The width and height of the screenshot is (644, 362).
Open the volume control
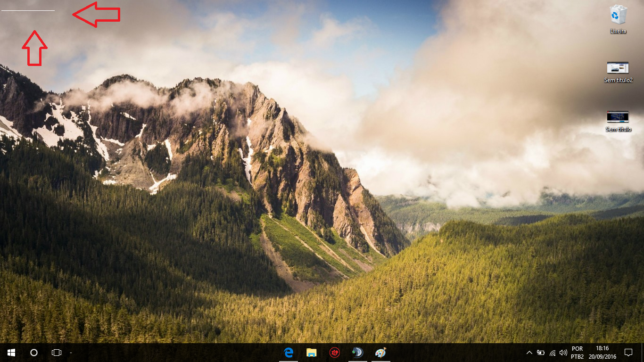click(563, 353)
